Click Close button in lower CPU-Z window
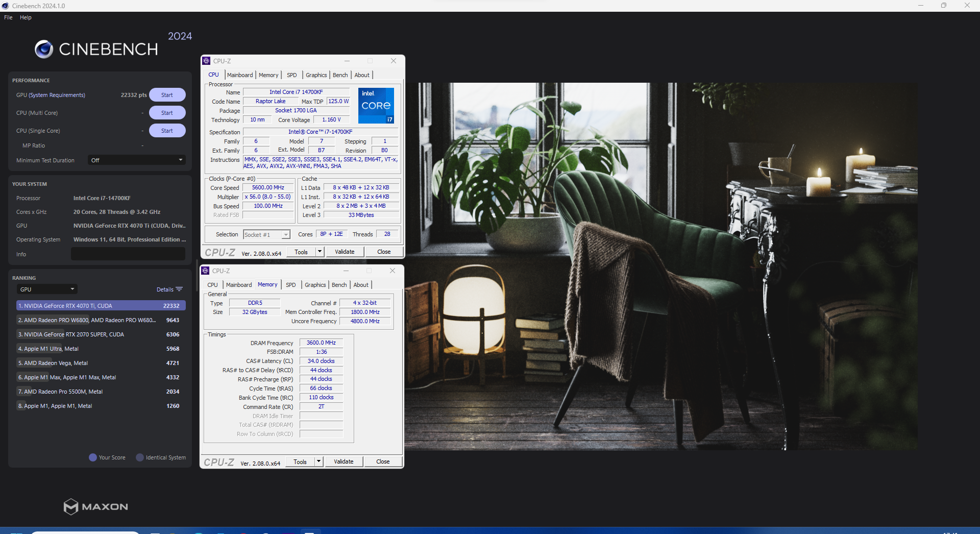The width and height of the screenshot is (980, 534). (383, 462)
